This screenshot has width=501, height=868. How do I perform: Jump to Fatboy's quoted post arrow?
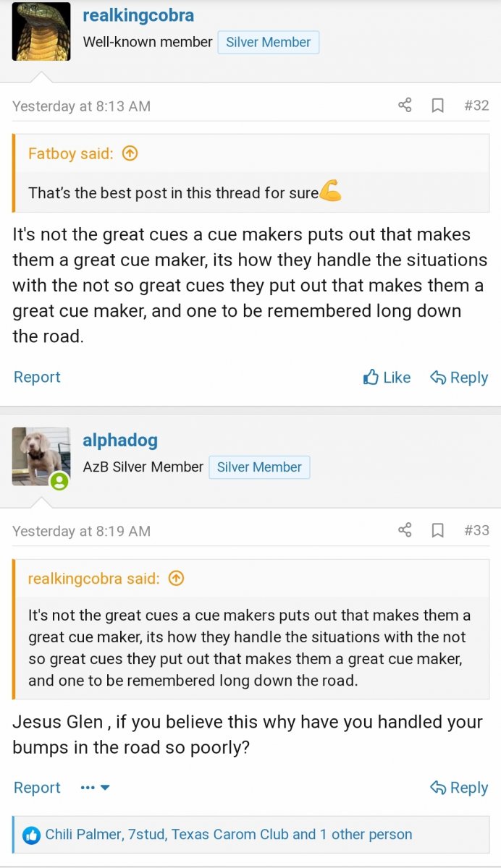[130, 153]
